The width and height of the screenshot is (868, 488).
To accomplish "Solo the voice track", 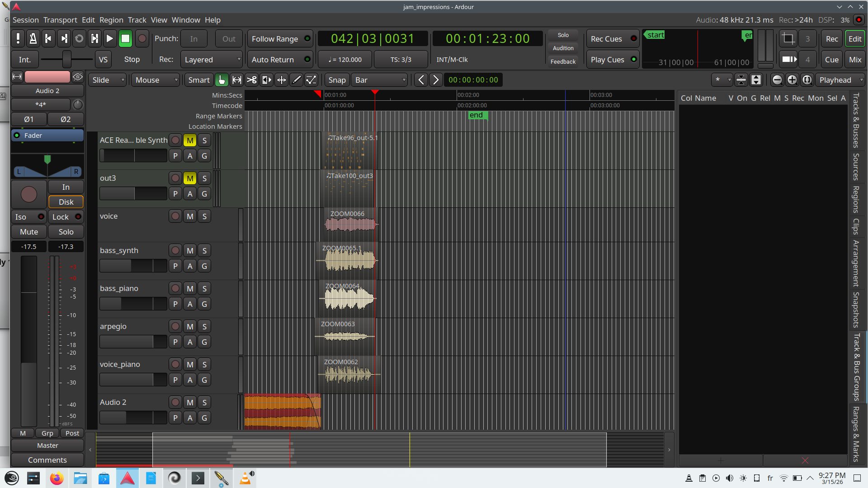I will pyautogui.click(x=204, y=216).
